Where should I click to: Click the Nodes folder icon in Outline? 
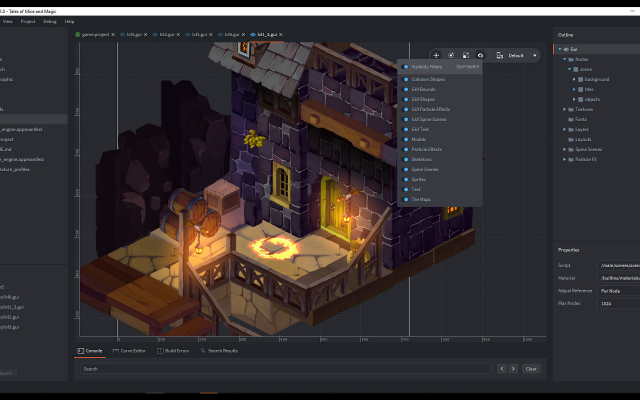[x=571, y=59]
